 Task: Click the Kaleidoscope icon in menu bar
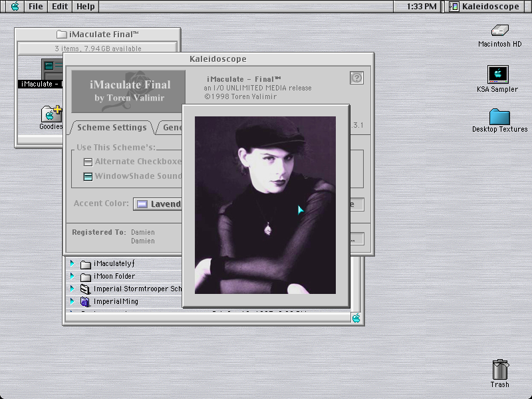click(x=454, y=7)
